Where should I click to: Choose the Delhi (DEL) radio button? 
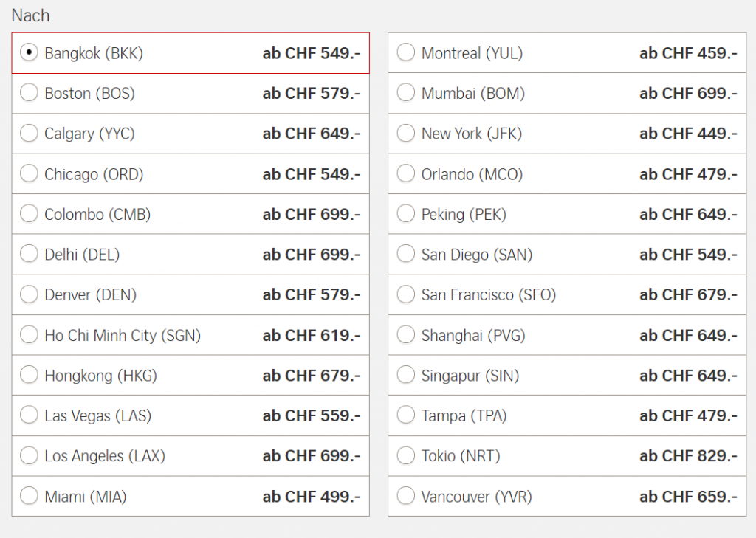point(29,255)
